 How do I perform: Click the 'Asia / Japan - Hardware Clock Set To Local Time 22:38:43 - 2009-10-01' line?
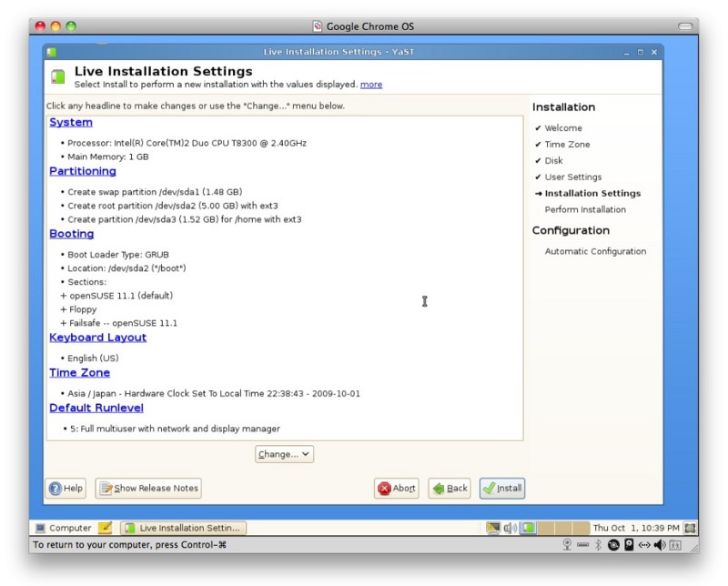pos(214,394)
